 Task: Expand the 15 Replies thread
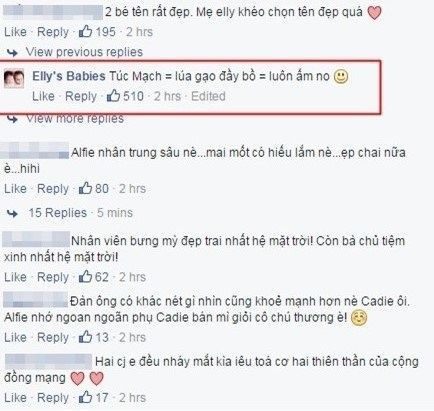[57, 213]
